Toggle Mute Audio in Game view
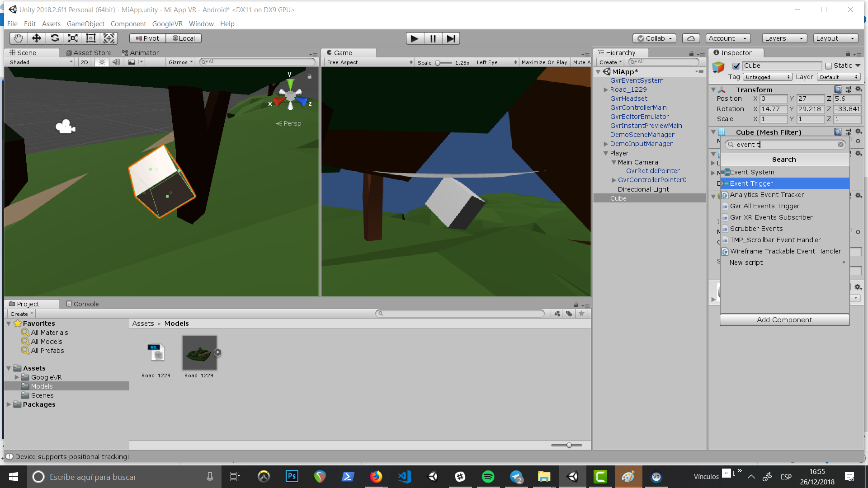This screenshot has height=488, width=868. (581, 62)
